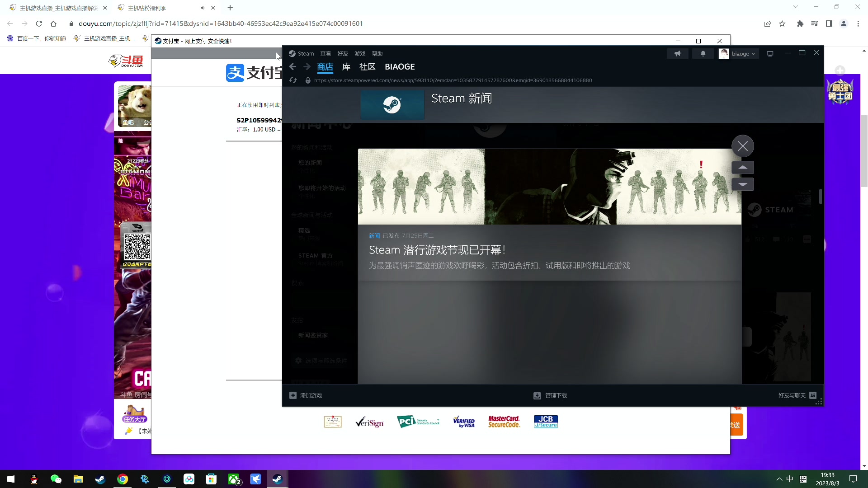The image size is (868, 488).
Task: Show previous news with up arrow
Action: click(743, 168)
